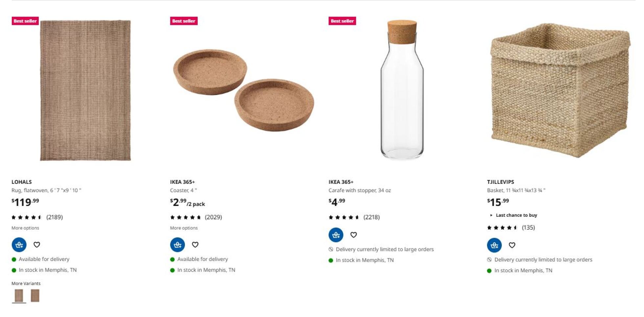Open the carafe's 2218 ratings
This screenshot has height=317, width=644.
point(371,217)
